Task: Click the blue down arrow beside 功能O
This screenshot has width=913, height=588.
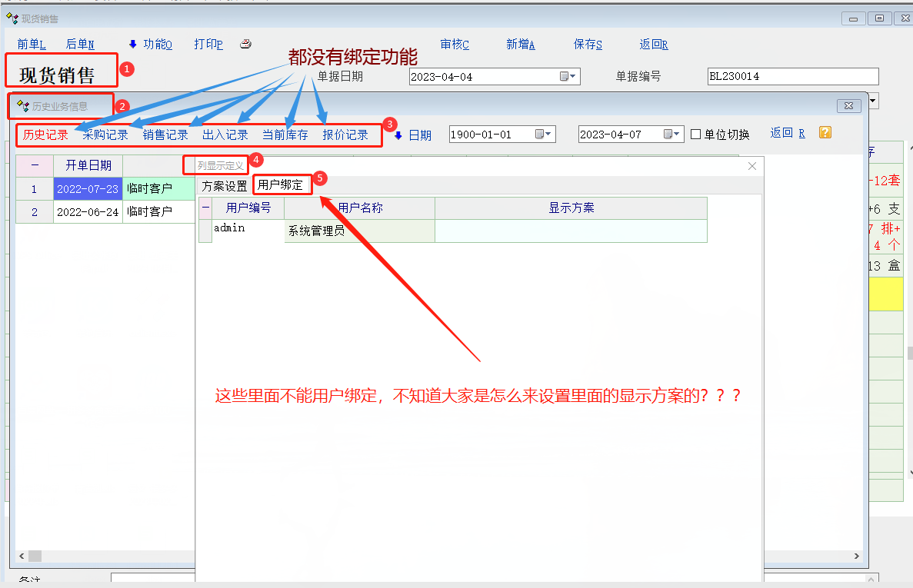Action: (x=132, y=44)
